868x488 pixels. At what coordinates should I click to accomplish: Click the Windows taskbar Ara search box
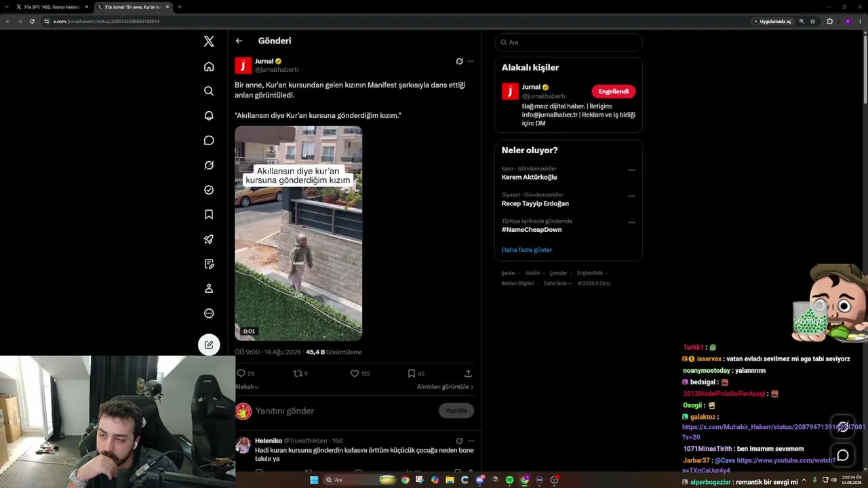(360, 480)
